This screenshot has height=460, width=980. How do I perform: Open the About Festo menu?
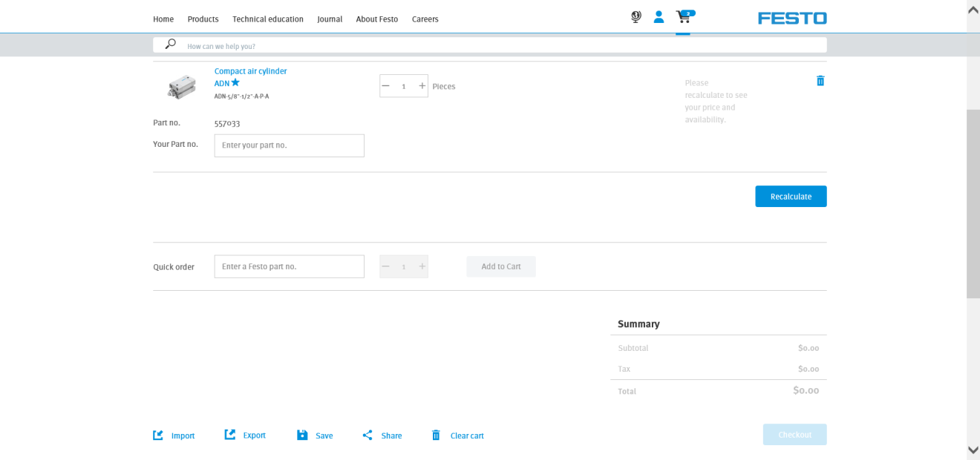[x=377, y=19]
